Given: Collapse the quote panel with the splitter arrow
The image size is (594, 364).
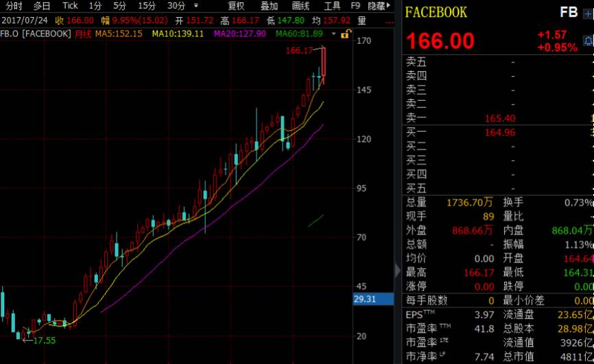Looking at the screenshot, I should [397, 271].
